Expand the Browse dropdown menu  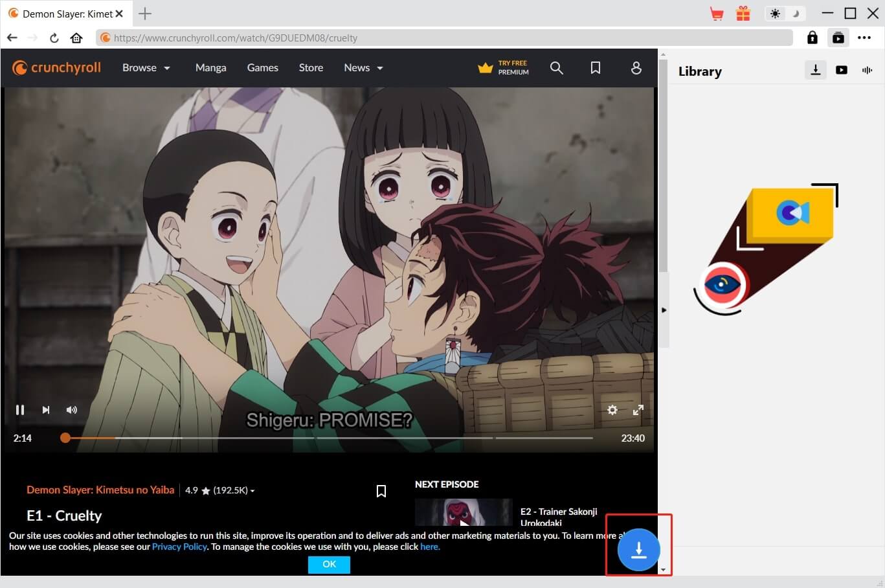click(146, 67)
